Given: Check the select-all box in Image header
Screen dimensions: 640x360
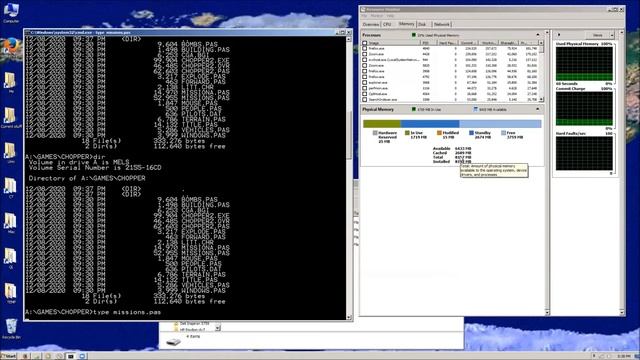Looking at the screenshot, I should click(364, 43).
